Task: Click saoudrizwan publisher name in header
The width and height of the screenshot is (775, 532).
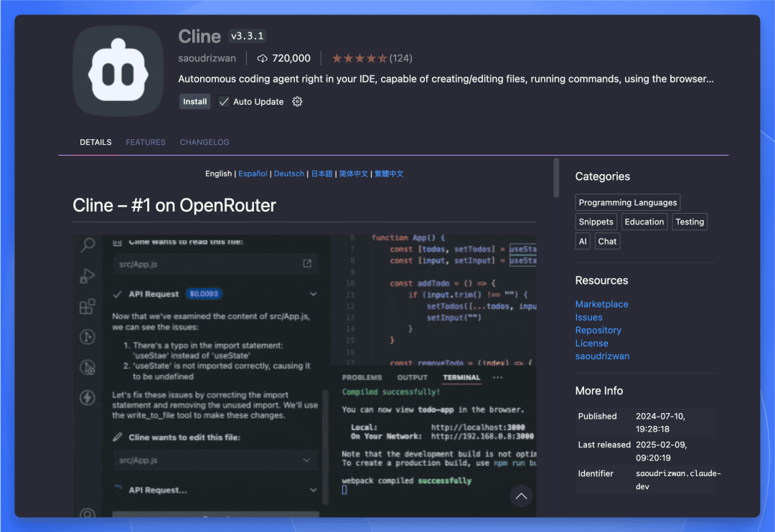Action: [207, 58]
